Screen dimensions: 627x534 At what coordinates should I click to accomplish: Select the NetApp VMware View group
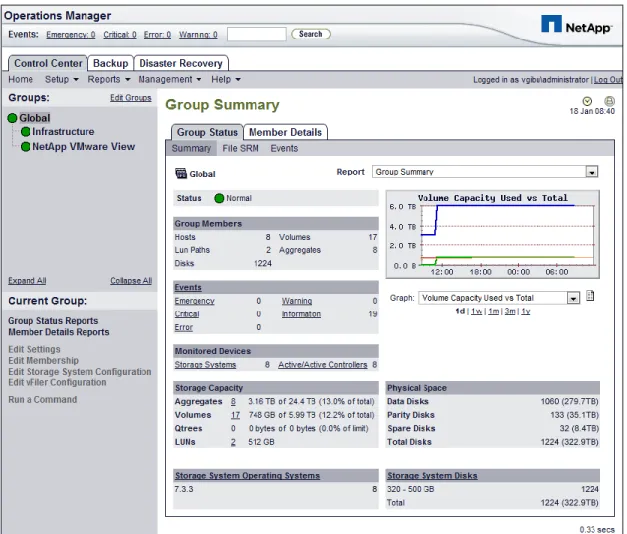pos(84,147)
